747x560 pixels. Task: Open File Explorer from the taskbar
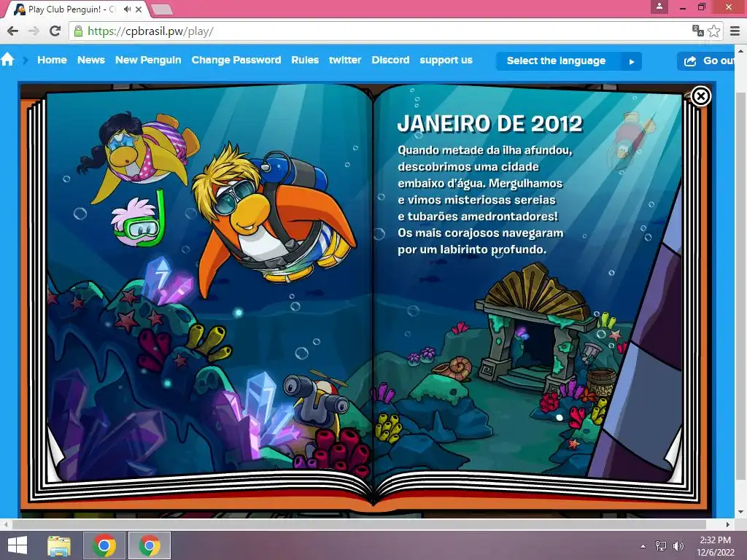59,545
